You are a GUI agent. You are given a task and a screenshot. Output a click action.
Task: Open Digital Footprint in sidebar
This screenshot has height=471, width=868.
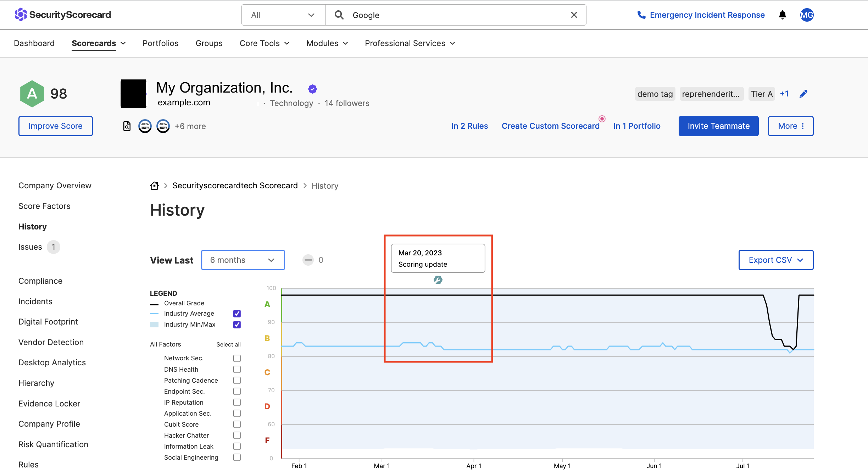48,322
